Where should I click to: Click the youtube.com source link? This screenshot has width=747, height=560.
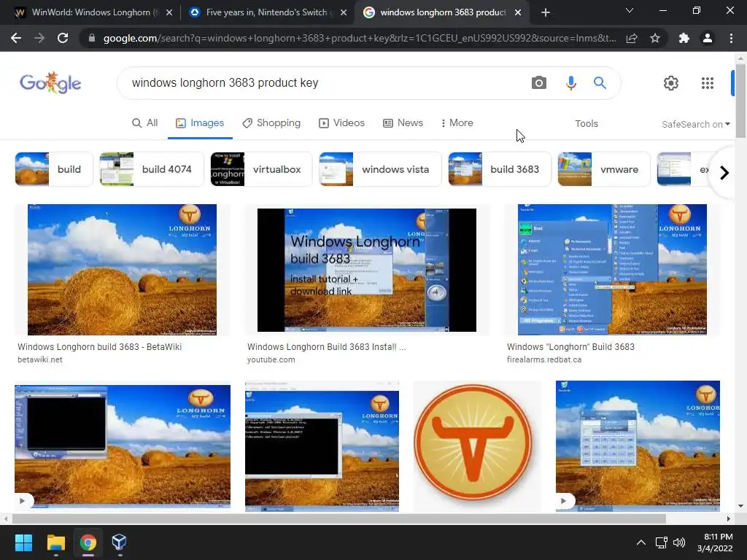click(x=271, y=359)
